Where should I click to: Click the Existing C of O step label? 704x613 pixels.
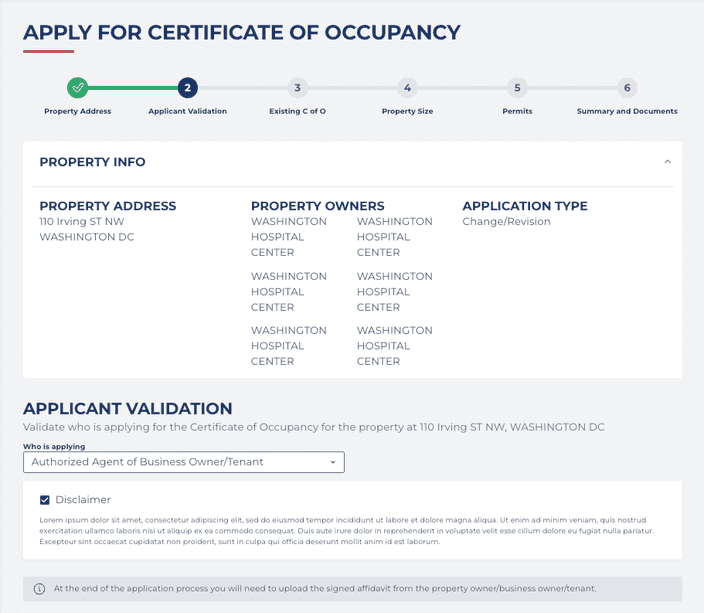[297, 111]
